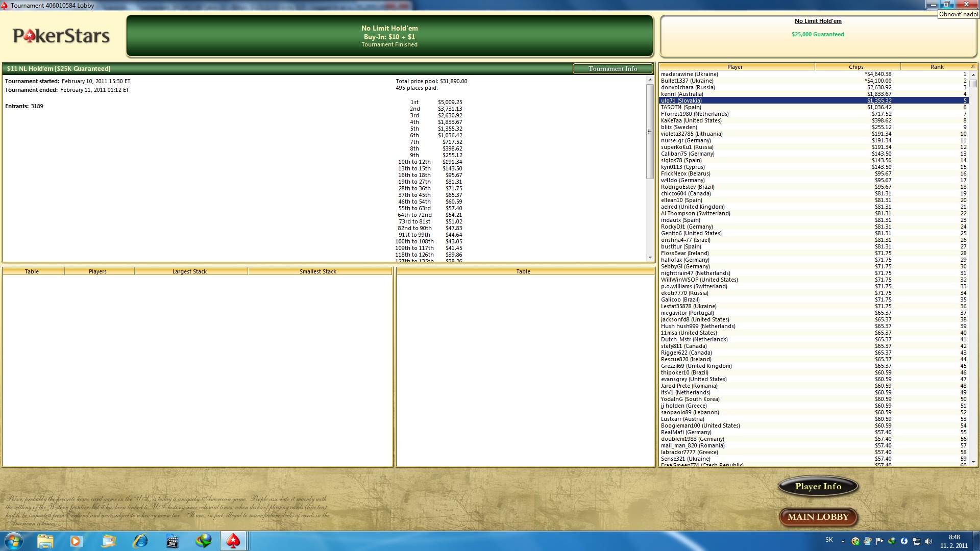The height and width of the screenshot is (551, 980).
Task: Open the Player Info button
Action: tap(818, 486)
